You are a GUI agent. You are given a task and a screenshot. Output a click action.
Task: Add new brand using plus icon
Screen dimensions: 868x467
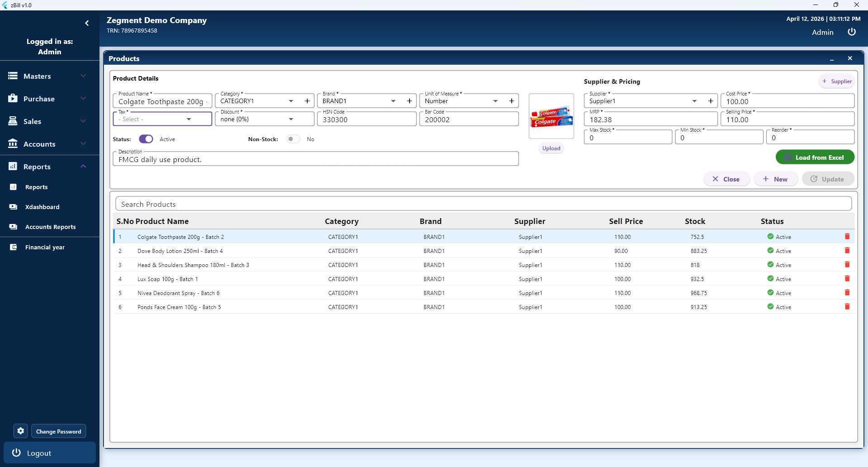[409, 101]
